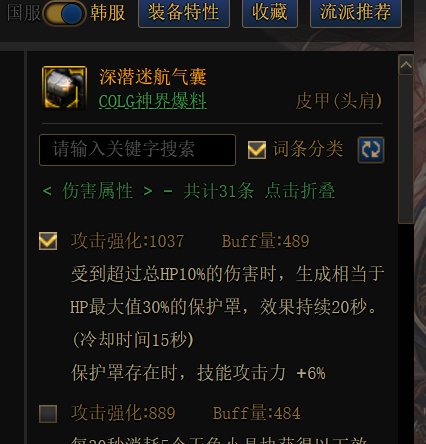426x444 pixels.
Task: Click the 深潜迷航气囊 equipment icon
Action: point(64,88)
